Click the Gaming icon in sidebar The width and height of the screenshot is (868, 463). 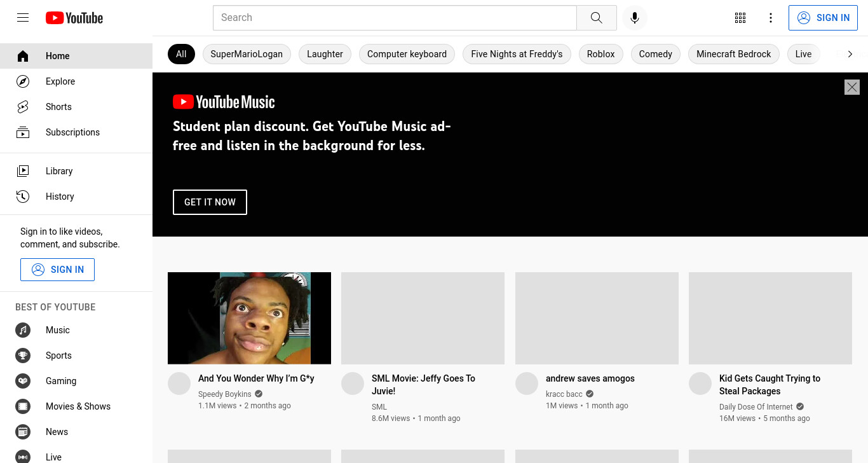23,381
